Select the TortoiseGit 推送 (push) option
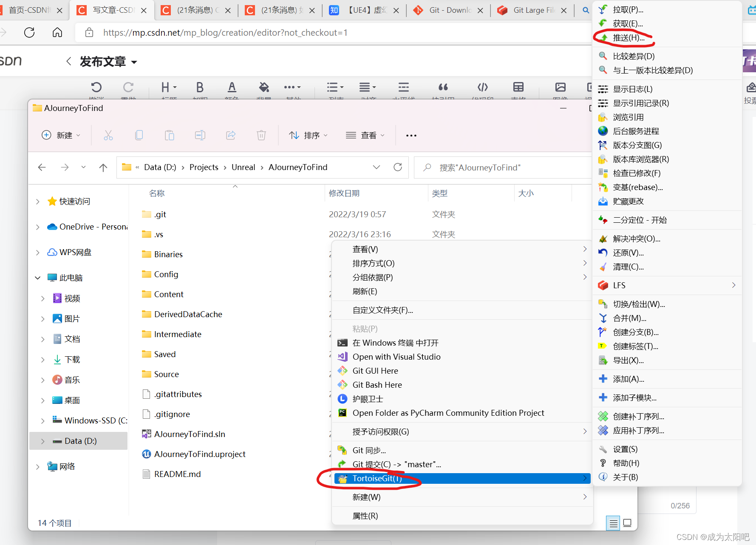The width and height of the screenshot is (756, 545). [x=628, y=37]
